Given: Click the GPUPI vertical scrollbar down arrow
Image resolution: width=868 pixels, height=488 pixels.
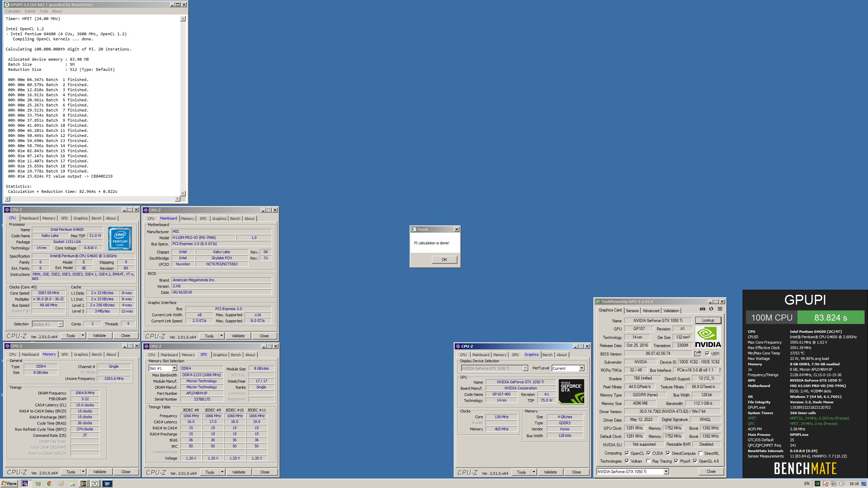Looking at the screenshot, I should 183,193.
